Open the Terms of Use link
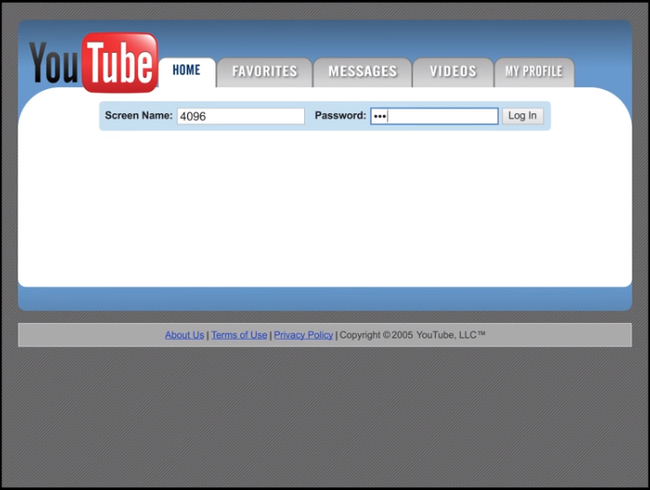Viewport: 650px width, 490px height. pos(239,335)
